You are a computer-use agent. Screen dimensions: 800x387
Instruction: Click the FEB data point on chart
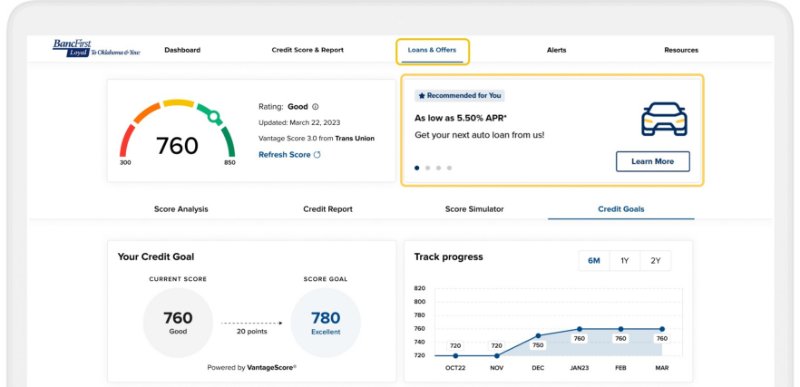click(x=620, y=329)
